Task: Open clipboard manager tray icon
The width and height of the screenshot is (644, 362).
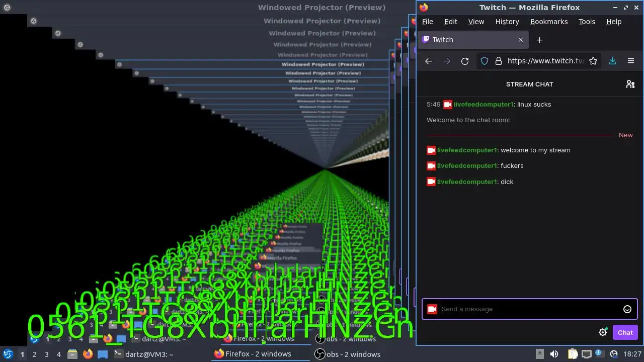Action: click(573, 354)
